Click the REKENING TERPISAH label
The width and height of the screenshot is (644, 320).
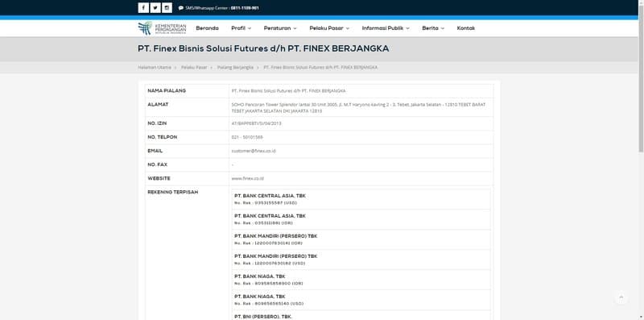click(173, 192)
